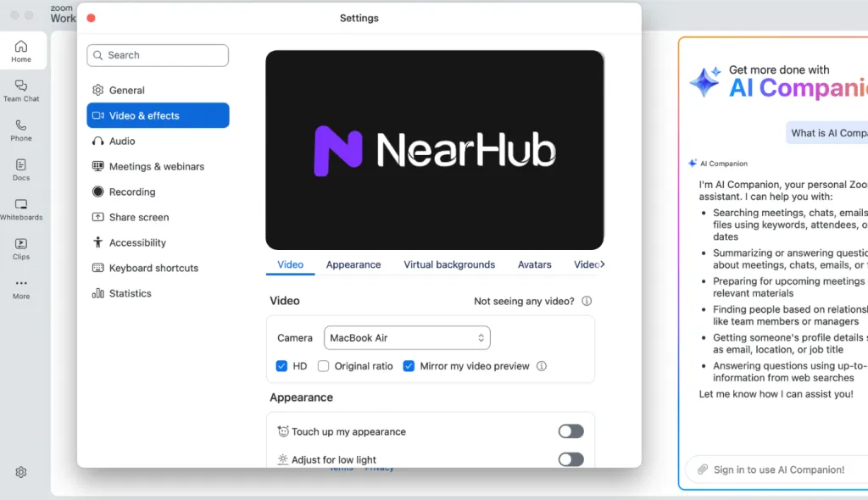This screenshot has width=868, height=500.
Task: Click the NearHub video preview
Action: coord(435,150)
